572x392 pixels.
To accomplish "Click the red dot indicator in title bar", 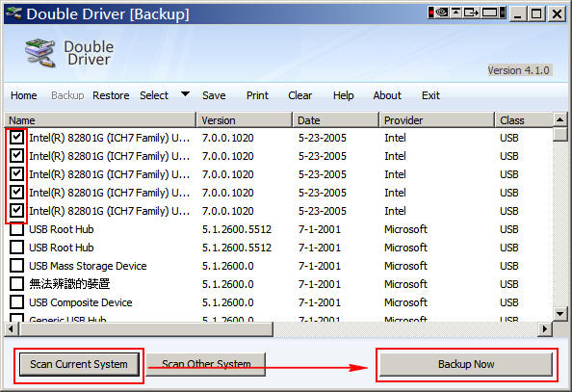I will point(431,13).
